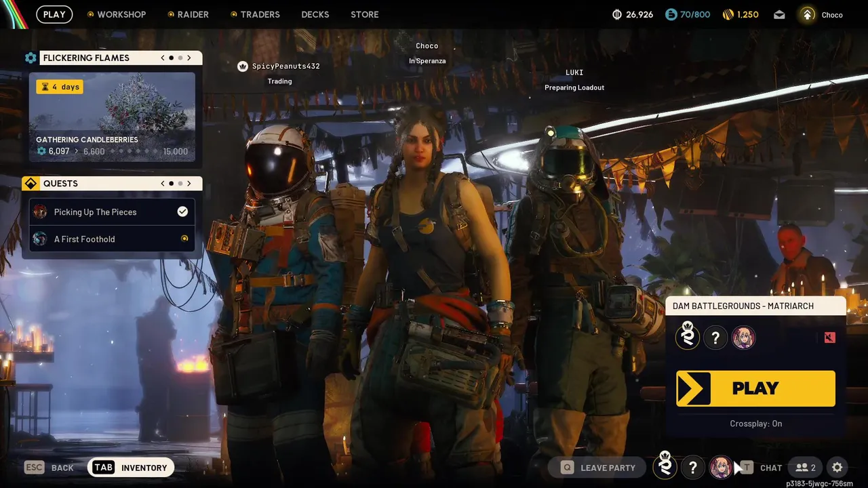Go to previous Quests page
868x488 pixels.
[163, 184]
